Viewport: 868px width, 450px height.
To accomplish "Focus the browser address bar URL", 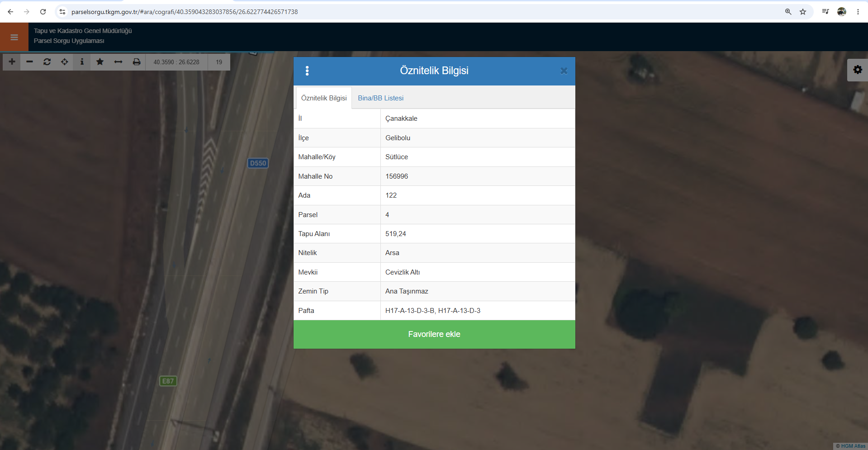I will [x=185, y=12].
